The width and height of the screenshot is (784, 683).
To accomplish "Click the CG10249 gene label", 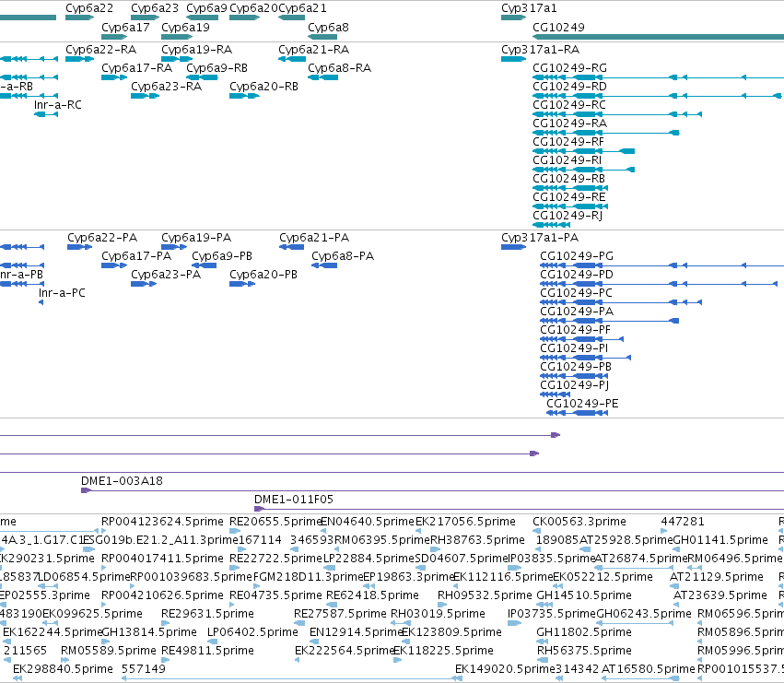I will tap(558, 28).
